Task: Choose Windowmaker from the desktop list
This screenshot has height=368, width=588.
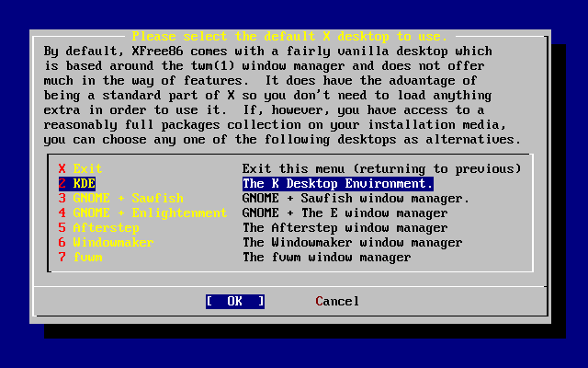Action: click(113, 243)
